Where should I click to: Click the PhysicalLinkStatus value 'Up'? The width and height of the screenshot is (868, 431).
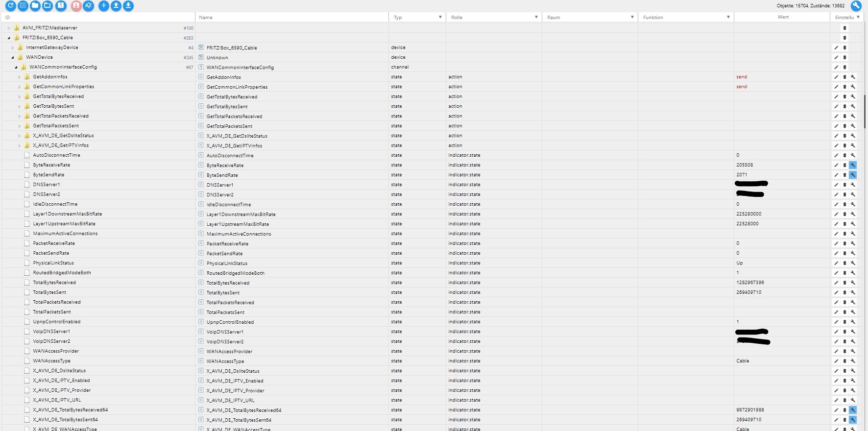coord(740,263)
